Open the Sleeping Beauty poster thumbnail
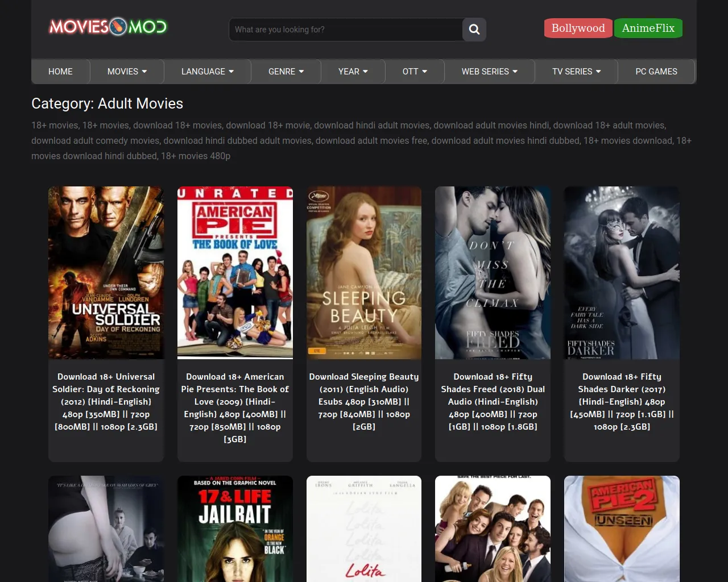The image size is (728, 582). point(364,273)
